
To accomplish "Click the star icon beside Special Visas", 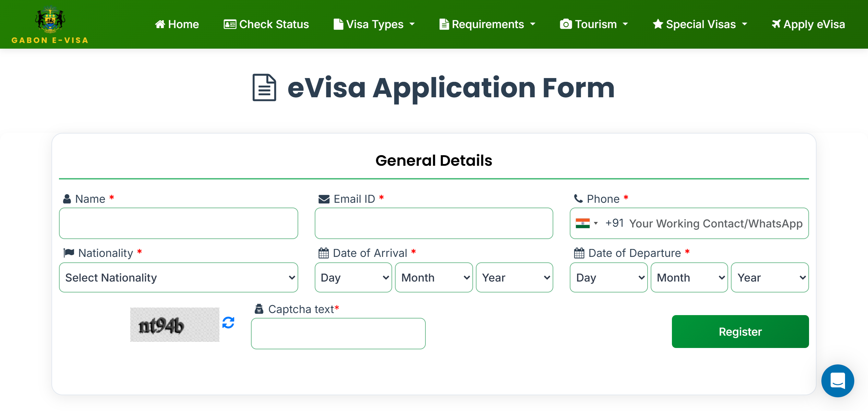I will tap(658, 24).
